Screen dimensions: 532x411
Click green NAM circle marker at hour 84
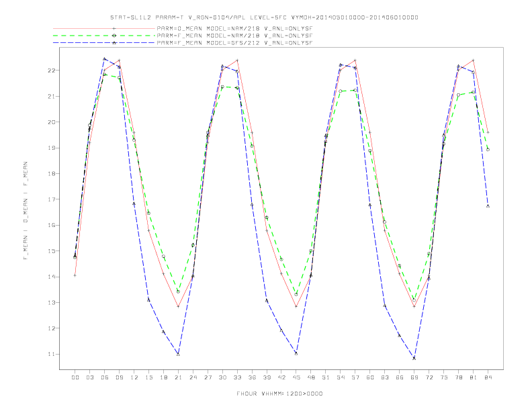(488, 150)
